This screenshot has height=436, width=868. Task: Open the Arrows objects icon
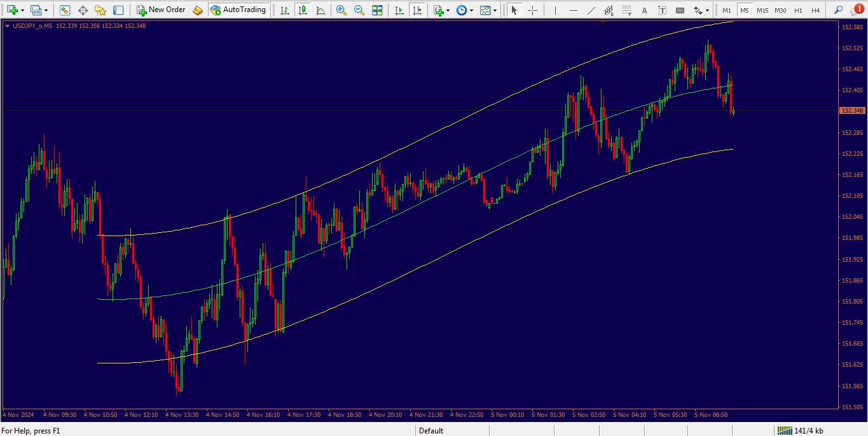tap(698, 10)
